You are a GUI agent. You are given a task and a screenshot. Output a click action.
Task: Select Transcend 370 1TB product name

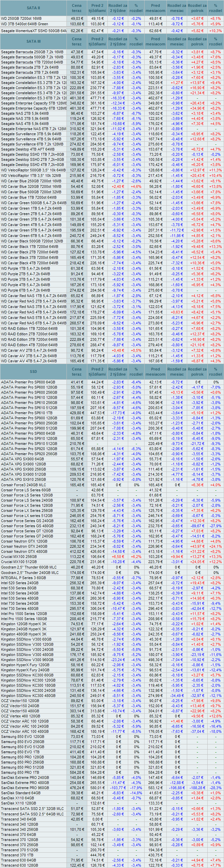[17, 855]
